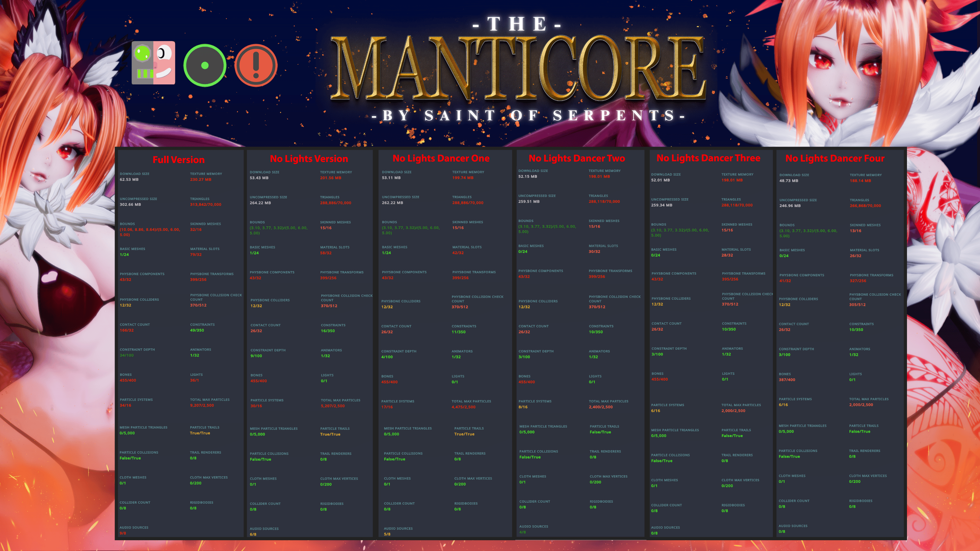
Task: Click the download size value 52.15 MB
Action: click(529, 176)
